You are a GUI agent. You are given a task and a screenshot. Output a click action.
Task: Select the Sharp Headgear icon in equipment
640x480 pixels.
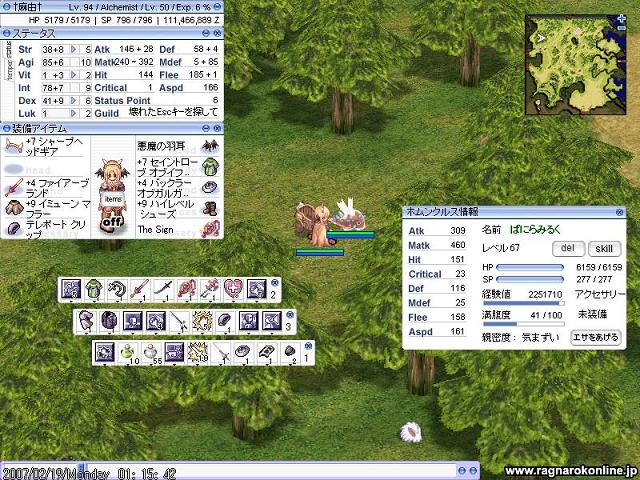coord(14,147)
